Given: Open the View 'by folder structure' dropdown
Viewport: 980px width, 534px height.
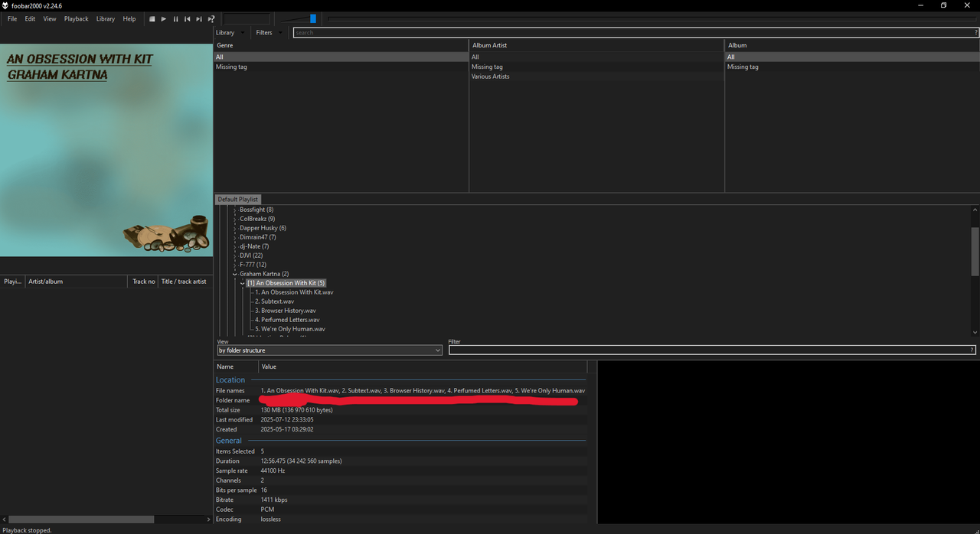Looking at the screenshot, I should (x=330, y=350).
